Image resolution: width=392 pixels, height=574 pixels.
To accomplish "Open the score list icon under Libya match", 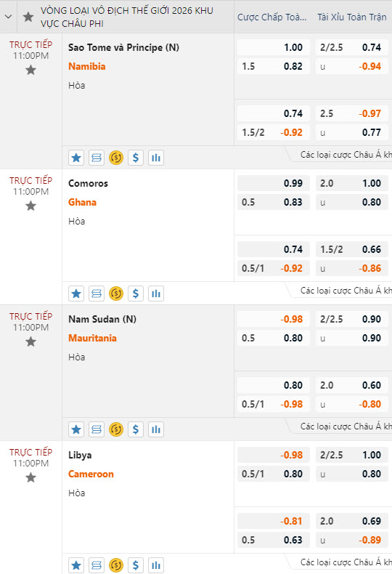I will (x=97, y=565).
